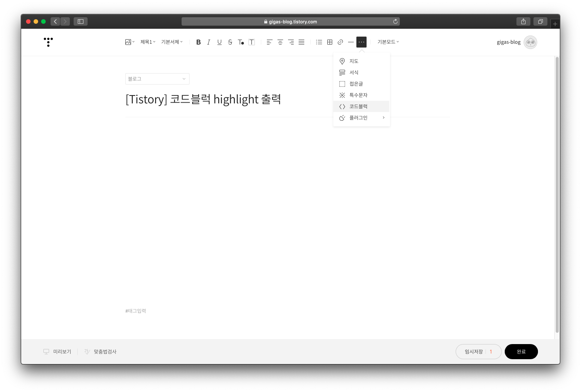Insert a bulleted list

(x=319, y=42)
